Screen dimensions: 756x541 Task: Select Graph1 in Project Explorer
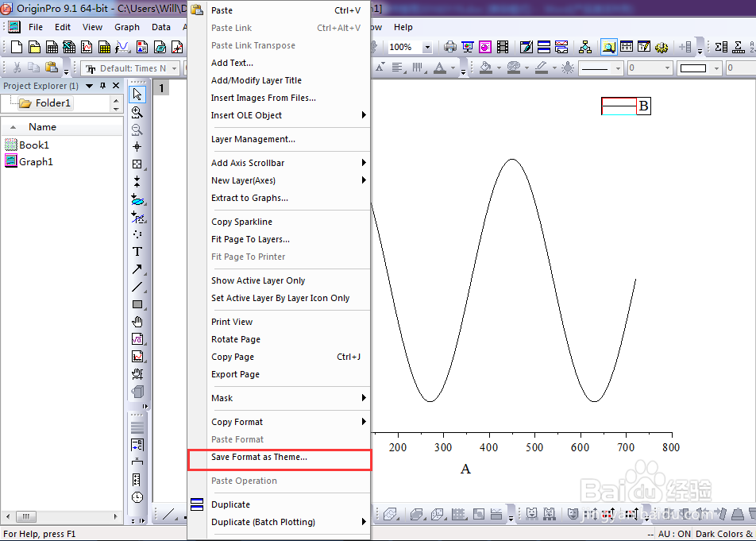tap(29, 161)
